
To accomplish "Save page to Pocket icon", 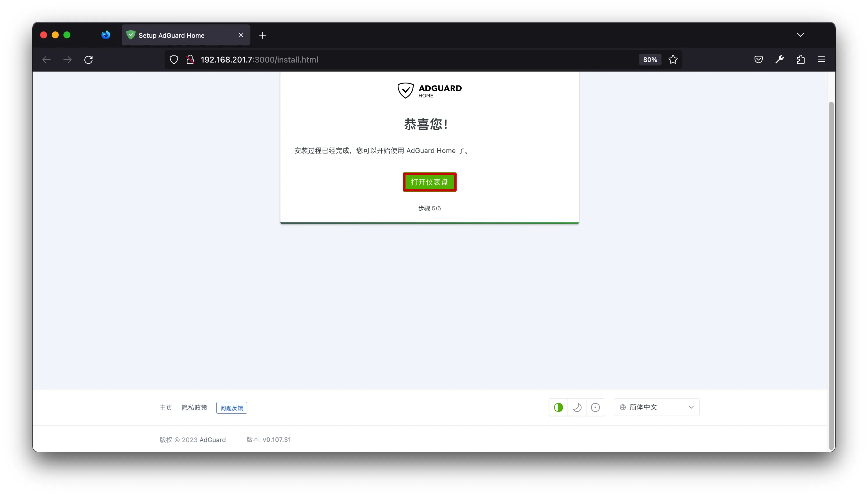I will click(x=758, y=60).
